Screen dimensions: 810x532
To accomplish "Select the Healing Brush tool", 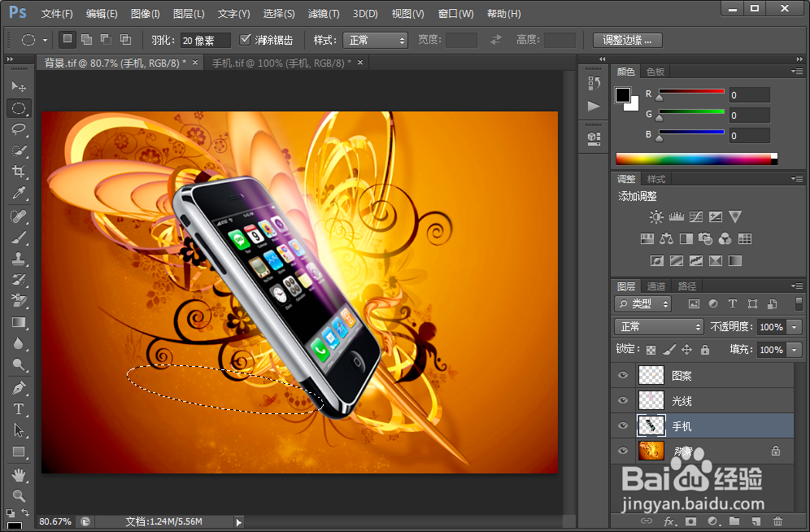I will (19, 216).
